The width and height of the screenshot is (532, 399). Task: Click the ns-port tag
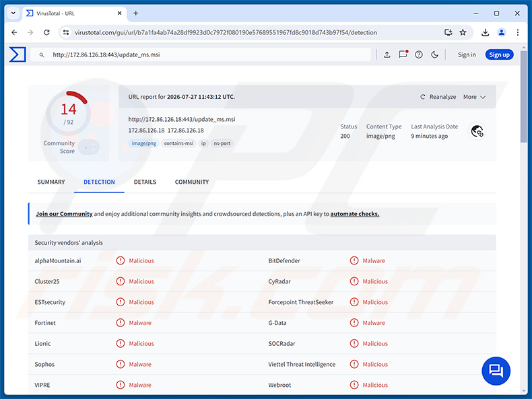[222, 143]
